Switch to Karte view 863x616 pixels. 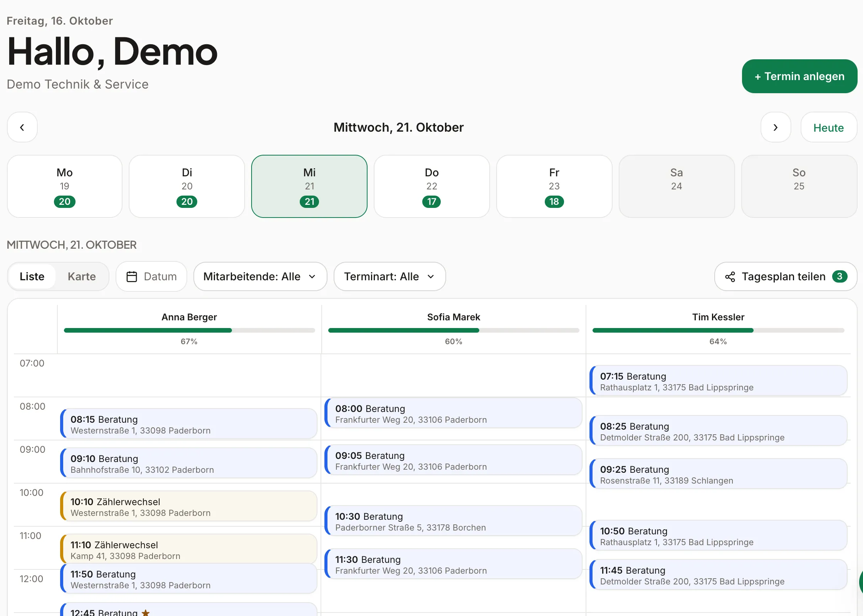coord(82,276)
